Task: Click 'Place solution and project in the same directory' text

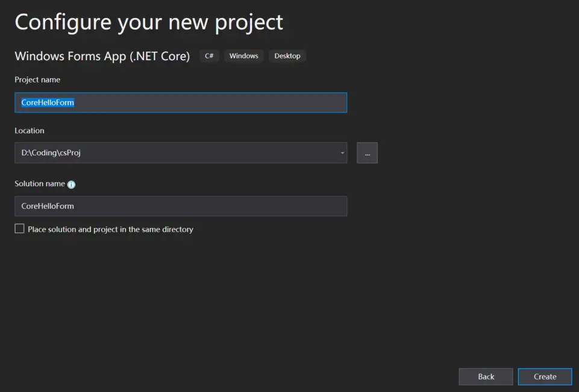Action: (110, 229)
